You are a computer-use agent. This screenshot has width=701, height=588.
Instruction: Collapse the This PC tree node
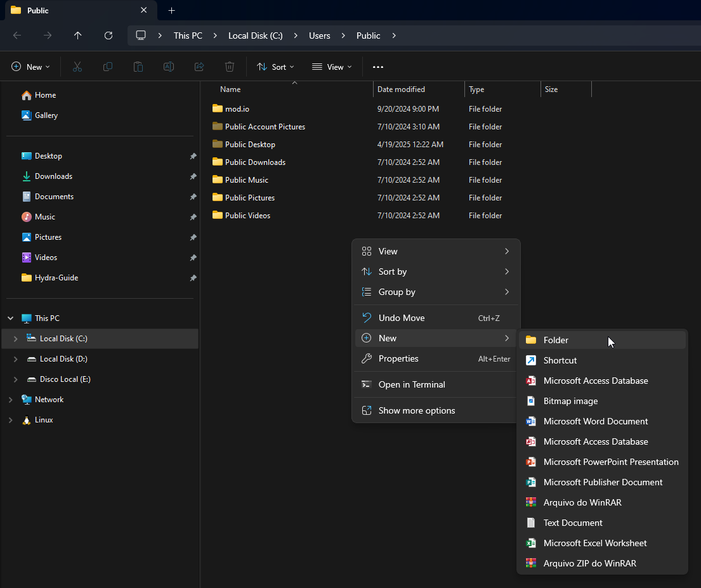pyautogui.click(x=10, y=318)
